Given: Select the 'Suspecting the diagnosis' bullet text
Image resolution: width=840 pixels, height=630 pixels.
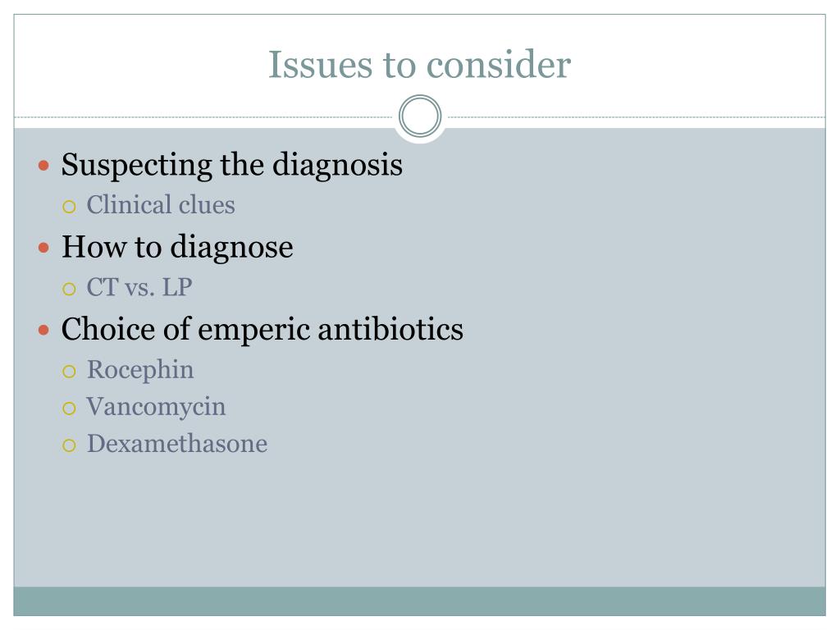Looking at the screenshot, I should [x=232, y=164].
